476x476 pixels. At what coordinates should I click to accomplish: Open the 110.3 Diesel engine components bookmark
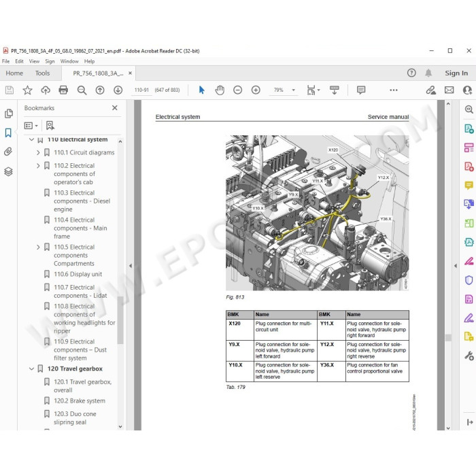point(82,201)
